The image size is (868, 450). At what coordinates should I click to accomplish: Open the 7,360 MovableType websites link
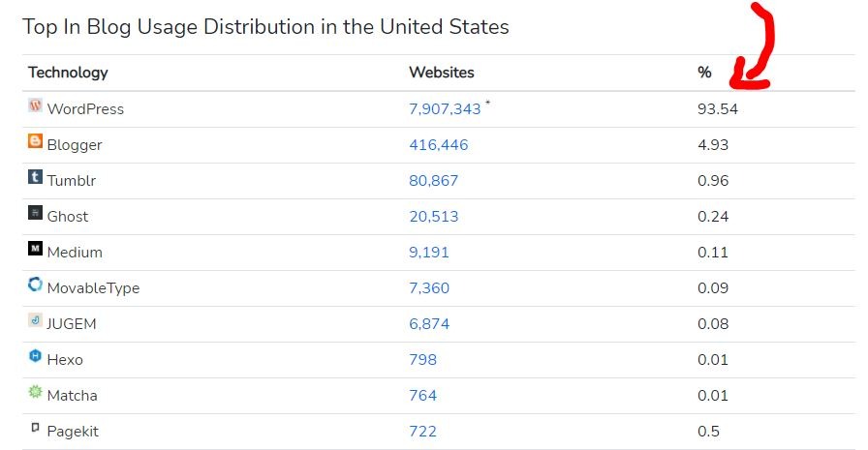(x=429, y=288)
